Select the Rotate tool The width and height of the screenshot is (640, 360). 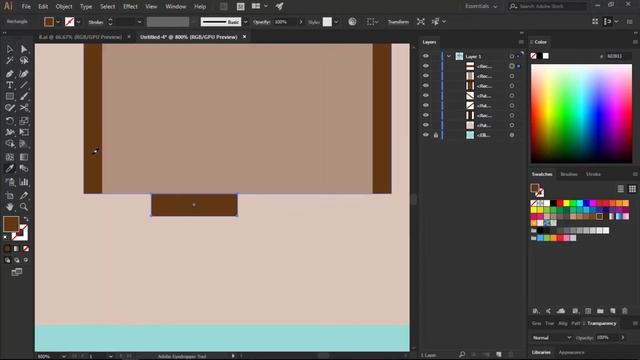click(10, 121)
